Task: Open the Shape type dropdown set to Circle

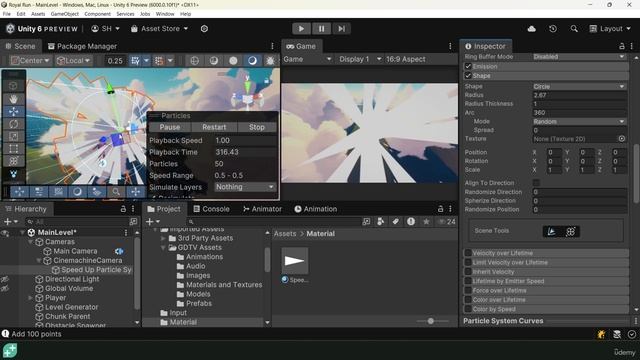Action: (x=579, y=87)
